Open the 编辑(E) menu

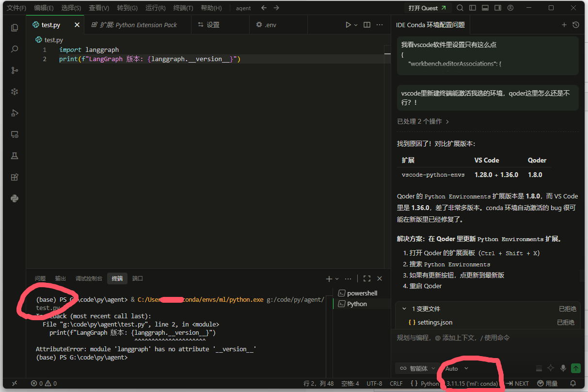[x=44, y=8]
